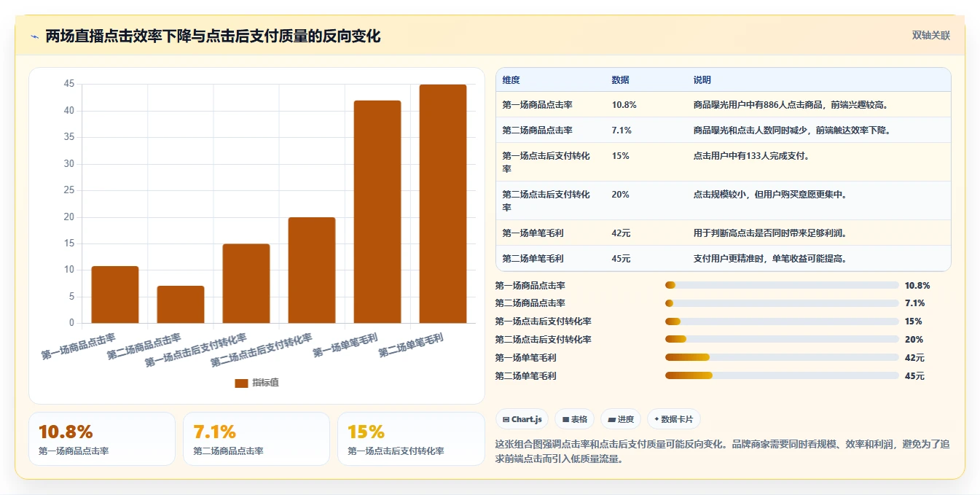Click the 第一场点击后支付转化率 progress bar
980x495 pixels.
tap(782, 321)
